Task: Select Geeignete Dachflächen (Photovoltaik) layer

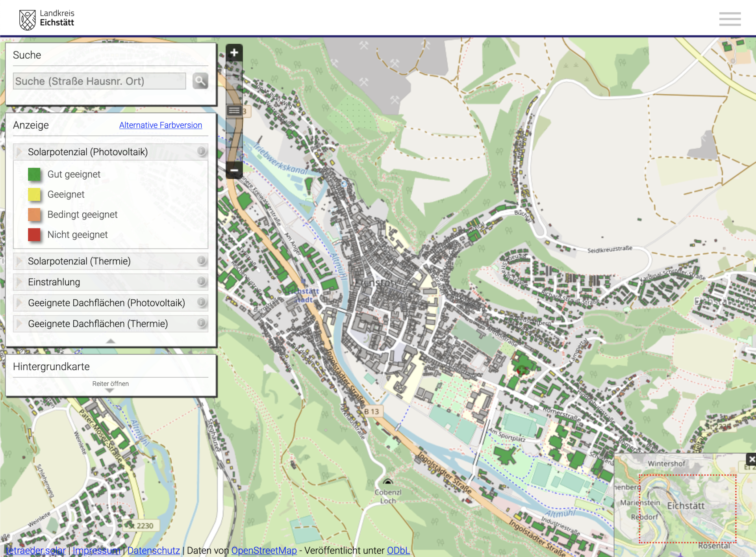Action: 106,303
